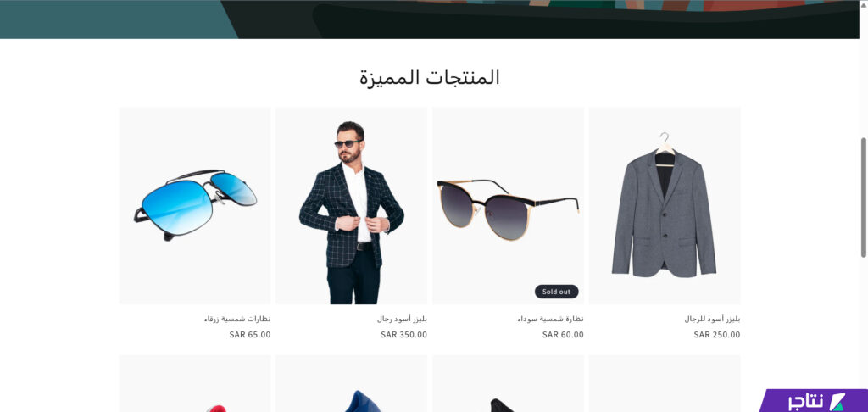Open the نظارات شمسية زرقاء product link
This screenshot has height=412, width=868.
(x=237, y=319)
